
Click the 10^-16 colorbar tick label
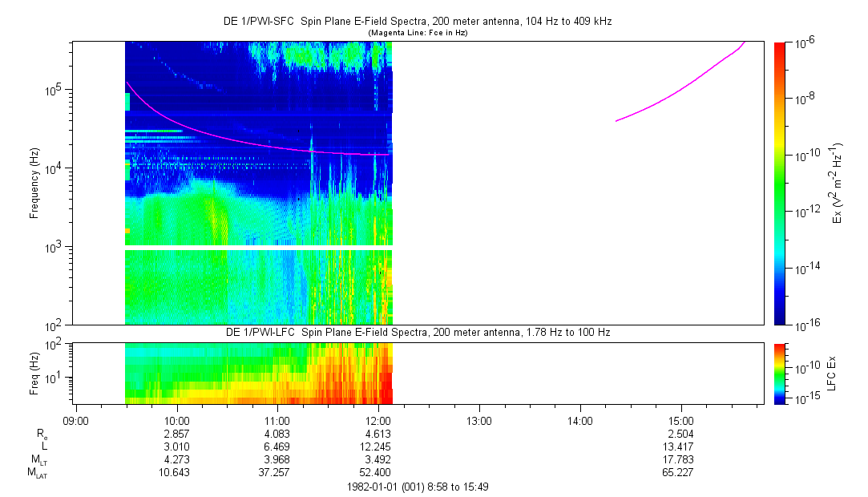(805, 323)
